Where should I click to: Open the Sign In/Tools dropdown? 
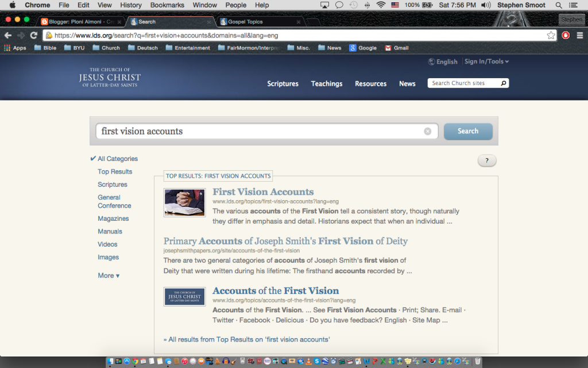click(x=486, y=62)
